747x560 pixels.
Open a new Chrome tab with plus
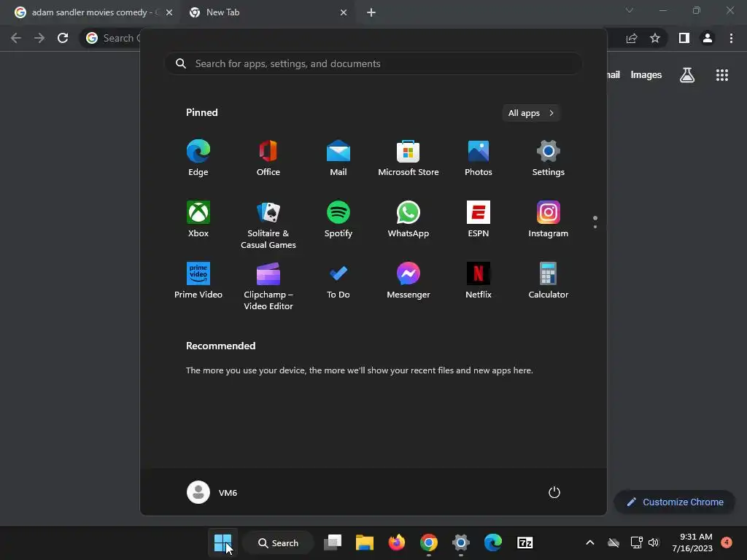pos(371,12)
